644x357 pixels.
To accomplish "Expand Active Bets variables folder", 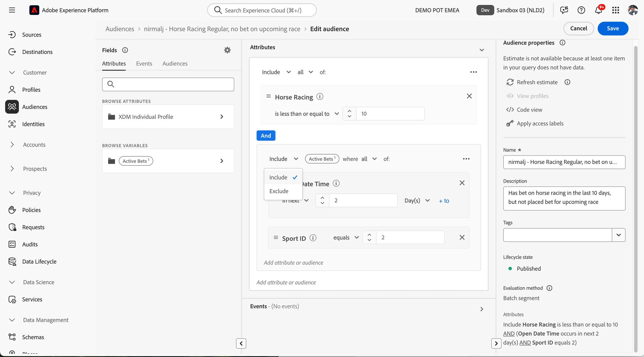I will point(168,161).
